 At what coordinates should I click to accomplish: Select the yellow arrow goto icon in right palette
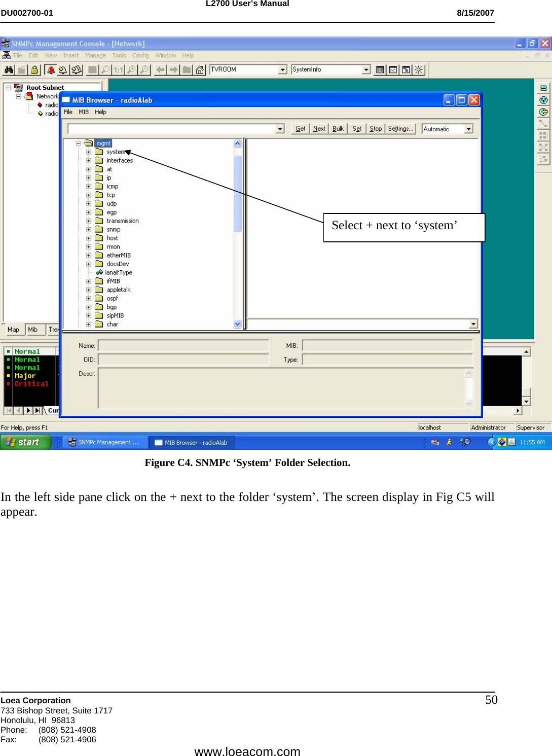pos(543,112)
